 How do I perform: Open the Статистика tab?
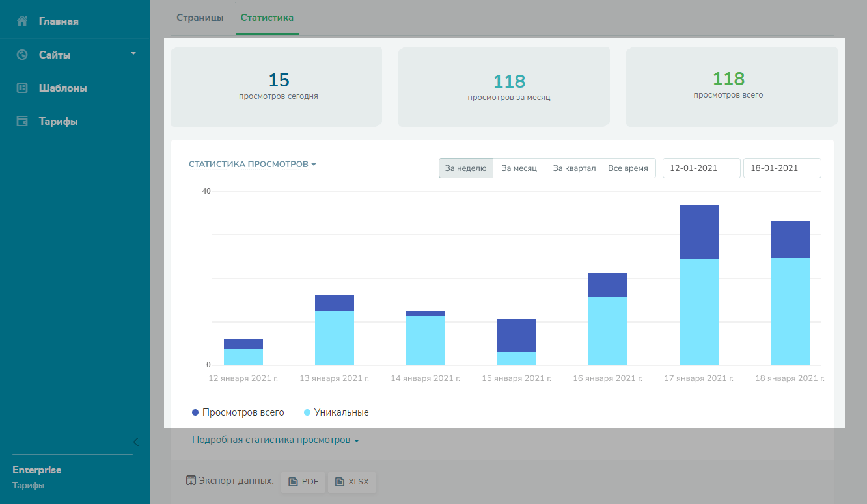pos(267,18)
